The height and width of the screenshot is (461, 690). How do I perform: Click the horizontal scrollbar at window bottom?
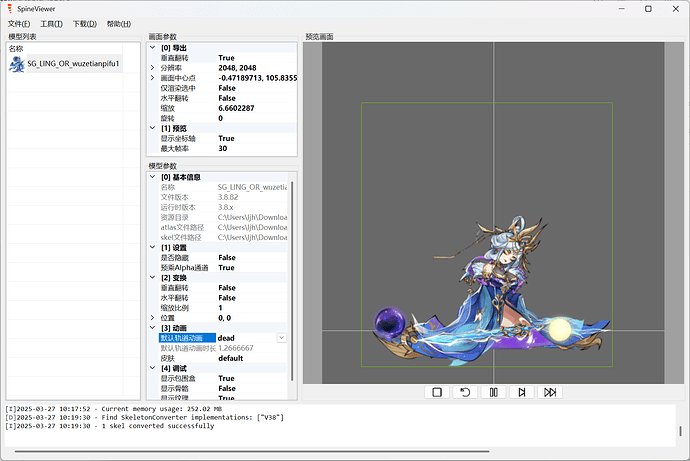coord(252,451)
